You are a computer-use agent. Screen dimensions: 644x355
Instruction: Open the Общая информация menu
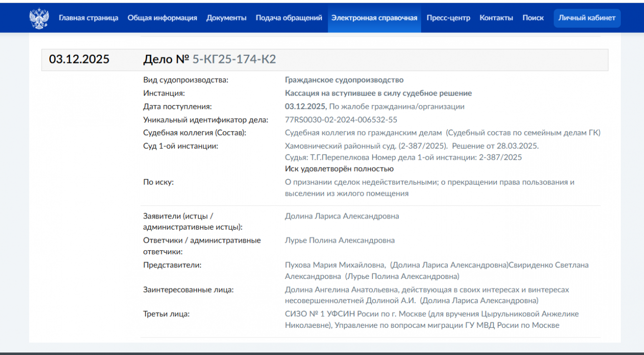(x=162, y=18)
